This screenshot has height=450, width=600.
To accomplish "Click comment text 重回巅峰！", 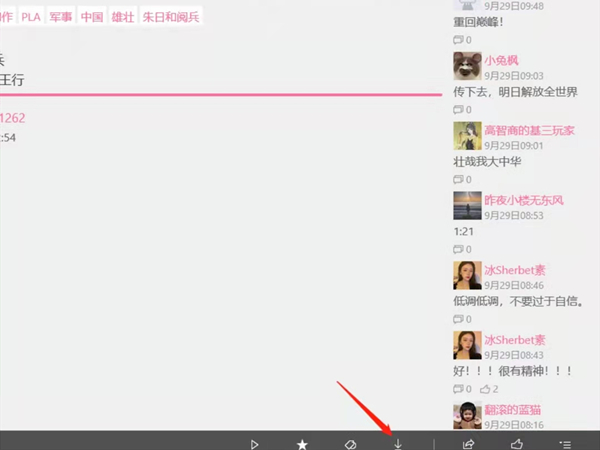I will [478, 22].
